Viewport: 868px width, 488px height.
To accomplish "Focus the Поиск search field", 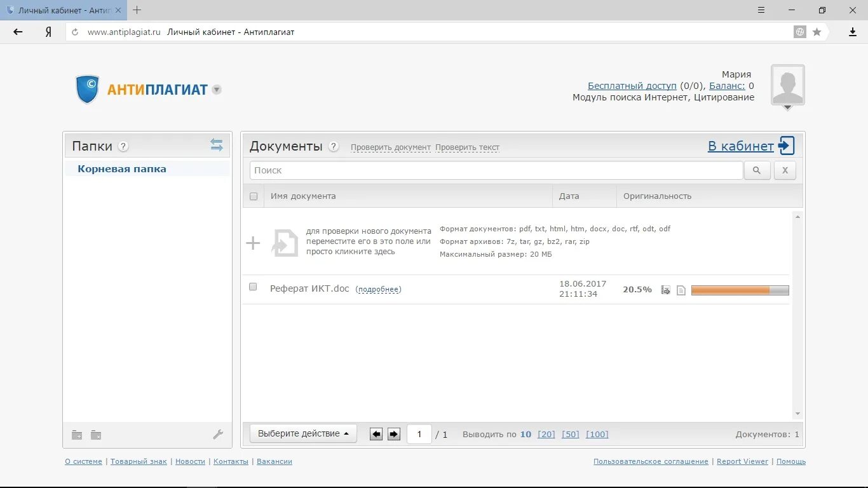I will 496,170.
